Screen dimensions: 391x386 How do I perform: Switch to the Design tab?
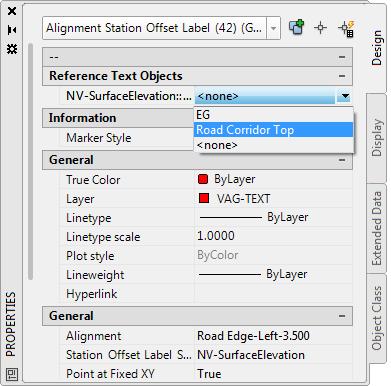(377, 47)
